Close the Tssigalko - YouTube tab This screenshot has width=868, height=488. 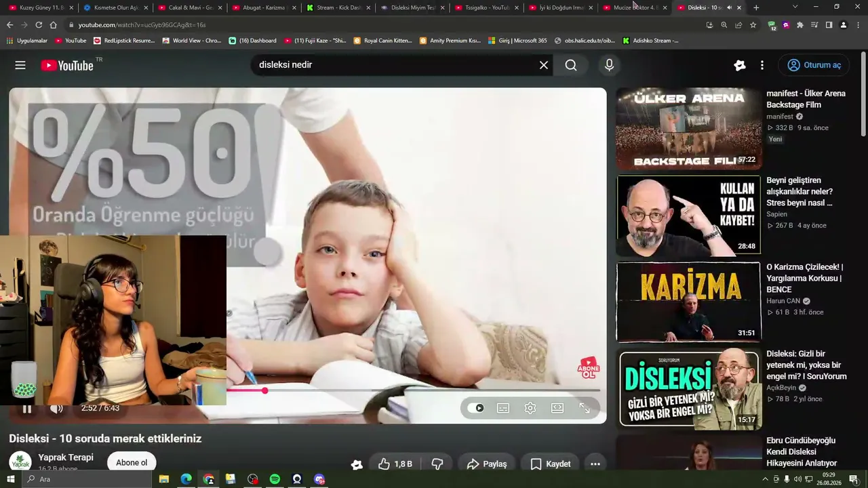point(517,7)
